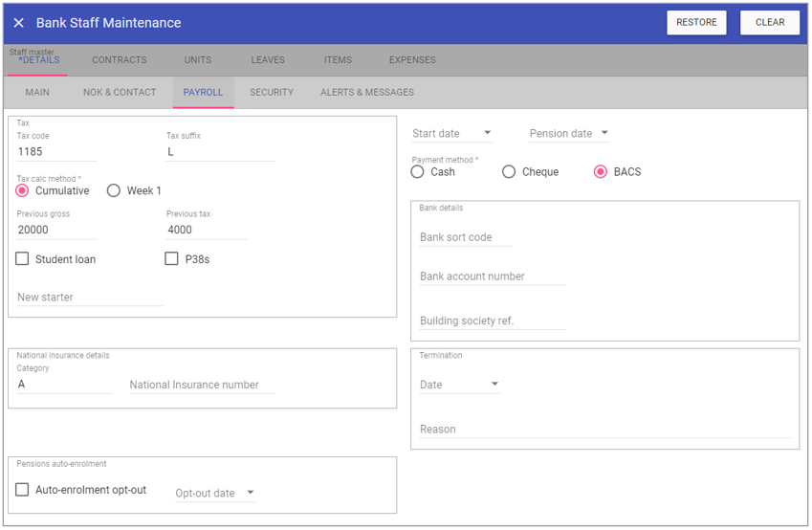Open the ITEMS tab
812x530 pixels.
coord(338,60)
